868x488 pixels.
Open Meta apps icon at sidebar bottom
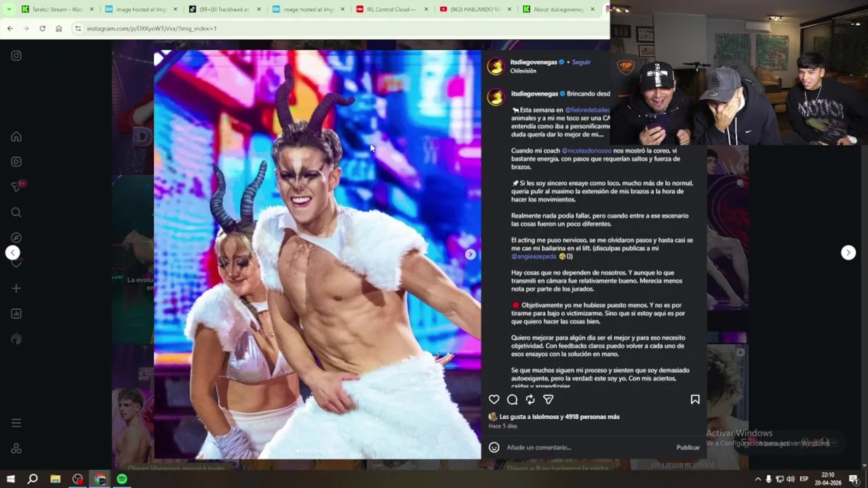point(16,449)
